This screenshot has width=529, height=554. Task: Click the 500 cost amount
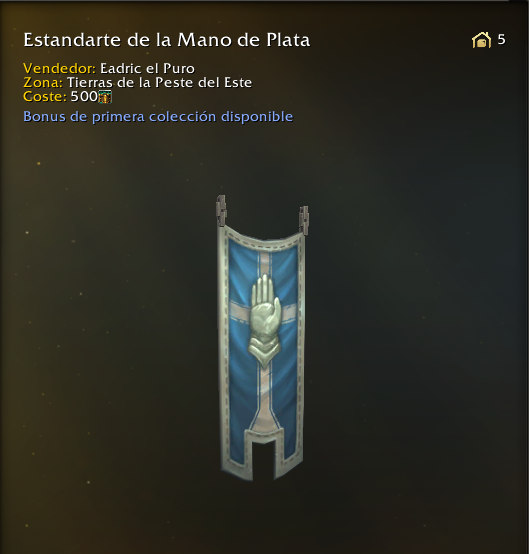click(x=84, y=96)
